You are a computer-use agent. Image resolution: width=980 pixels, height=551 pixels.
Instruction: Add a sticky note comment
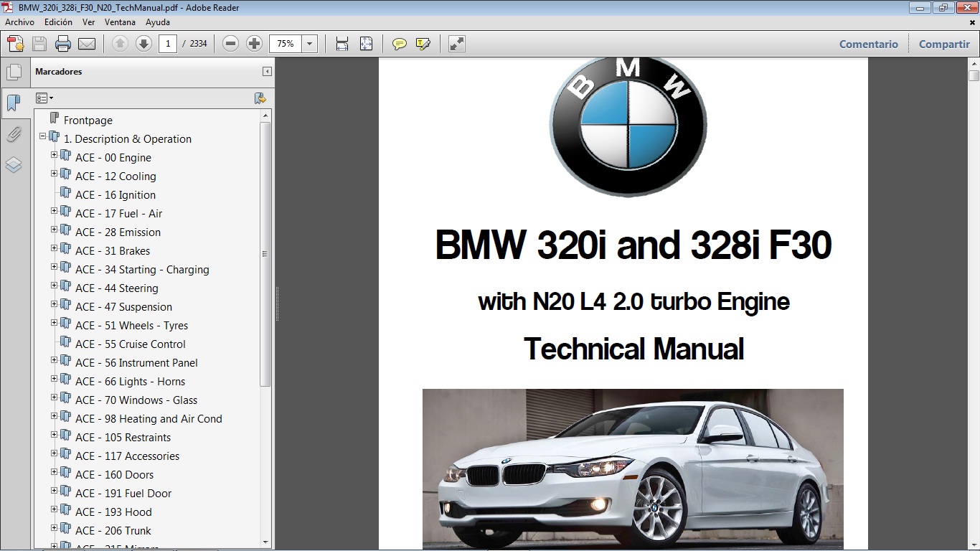click(400, 44)
